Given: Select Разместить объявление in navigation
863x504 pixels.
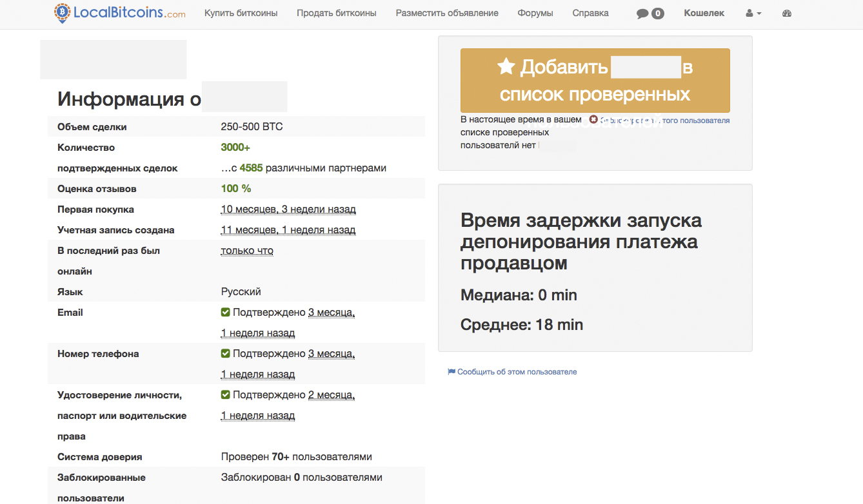Looking at the screenshot, I should point(446,14).
